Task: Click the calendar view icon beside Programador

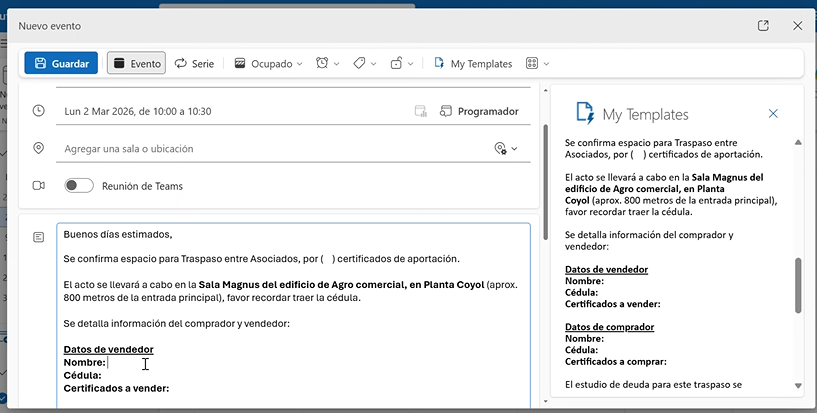Action: pos(421,111)
